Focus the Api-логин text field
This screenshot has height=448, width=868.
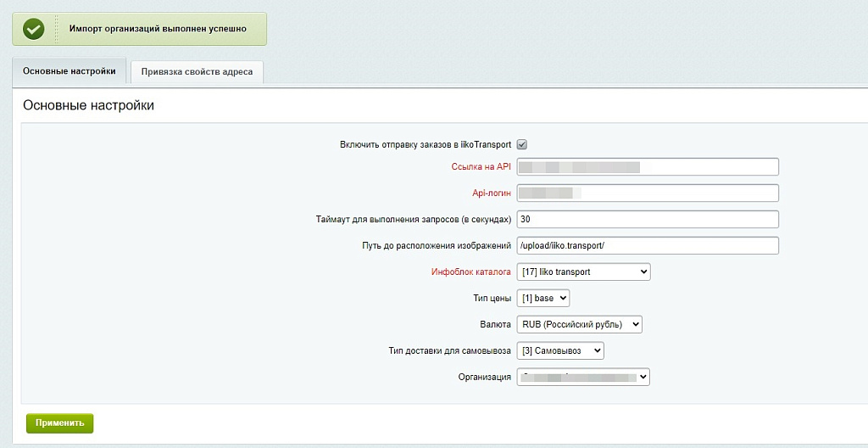[647, 193]
